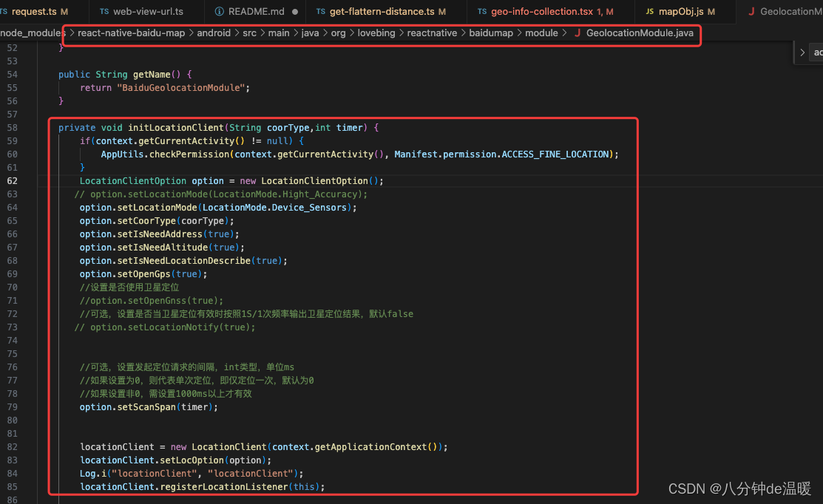
Task: Click the setIsNeedLocationDescribe line
Action: pos(183,261)
